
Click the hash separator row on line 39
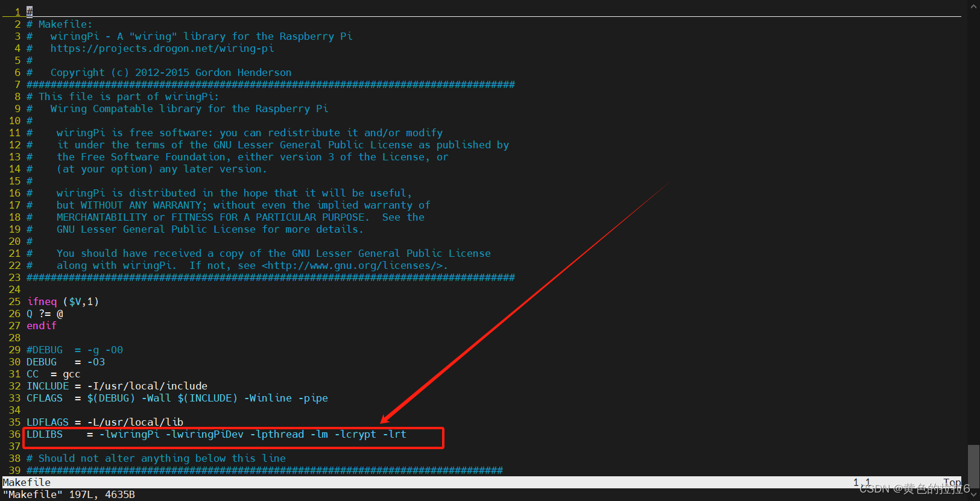pos(265,470)
